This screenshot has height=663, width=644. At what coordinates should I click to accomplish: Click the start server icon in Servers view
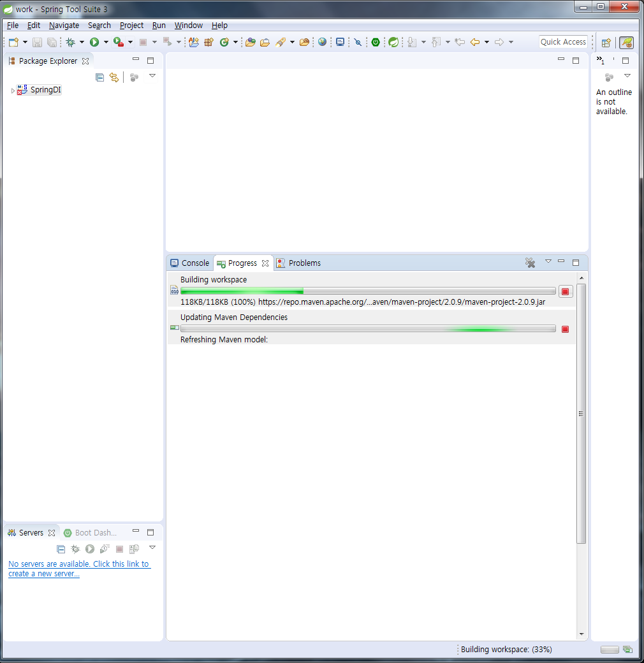click(90, 549)
